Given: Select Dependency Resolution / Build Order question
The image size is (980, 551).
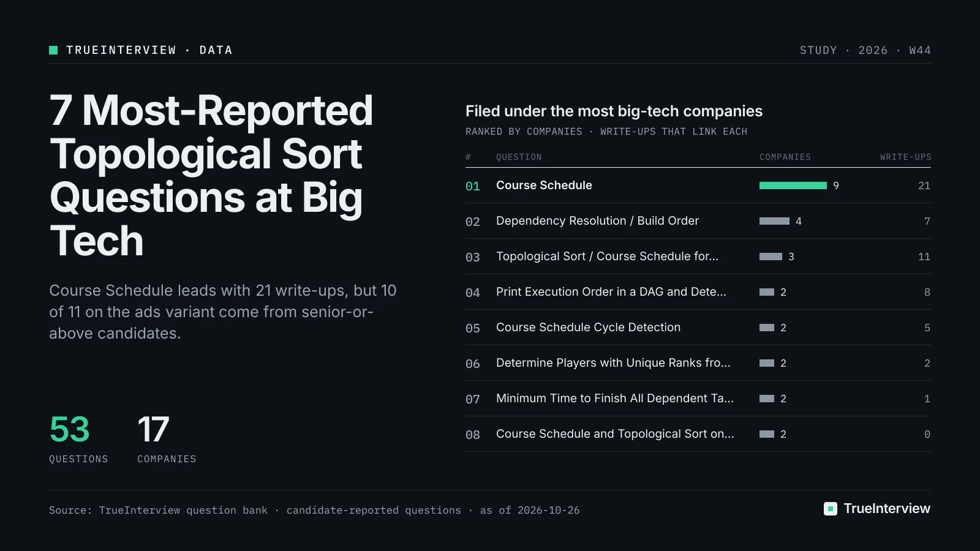Looking at the screenshot, I should [x=597, y=221].
